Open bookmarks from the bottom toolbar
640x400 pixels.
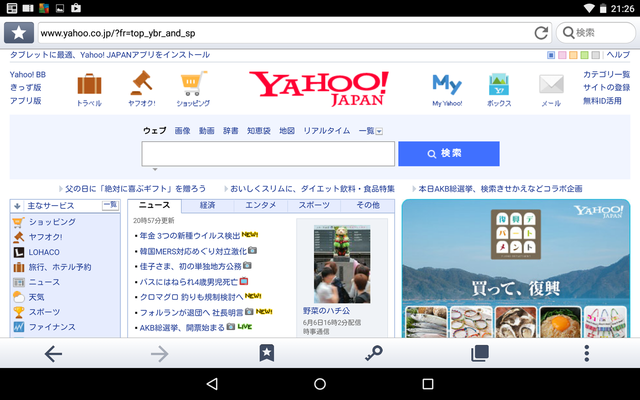click(267, 353)
